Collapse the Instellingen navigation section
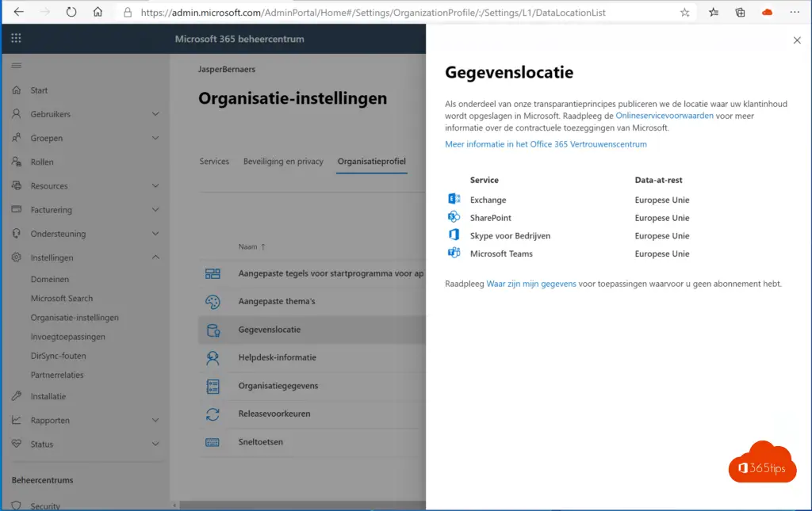The width and height of the screenshot is (812, 511). pos(155,257)
